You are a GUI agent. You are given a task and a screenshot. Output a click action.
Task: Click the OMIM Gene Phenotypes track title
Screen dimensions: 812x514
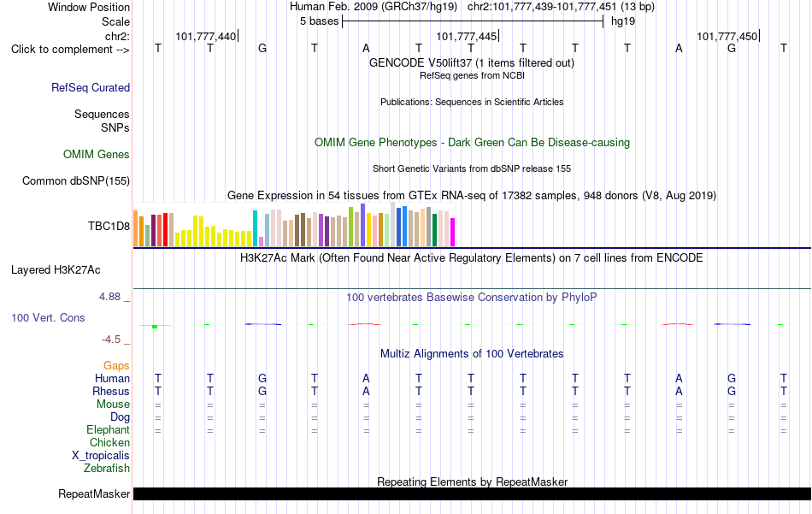click(x=472, y=143)
